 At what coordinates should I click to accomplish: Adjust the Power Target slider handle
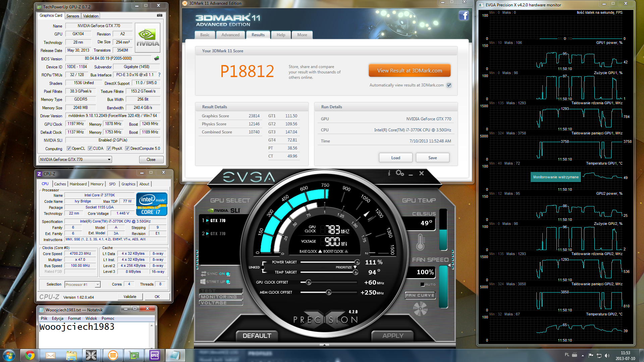(x=357, y=262)
